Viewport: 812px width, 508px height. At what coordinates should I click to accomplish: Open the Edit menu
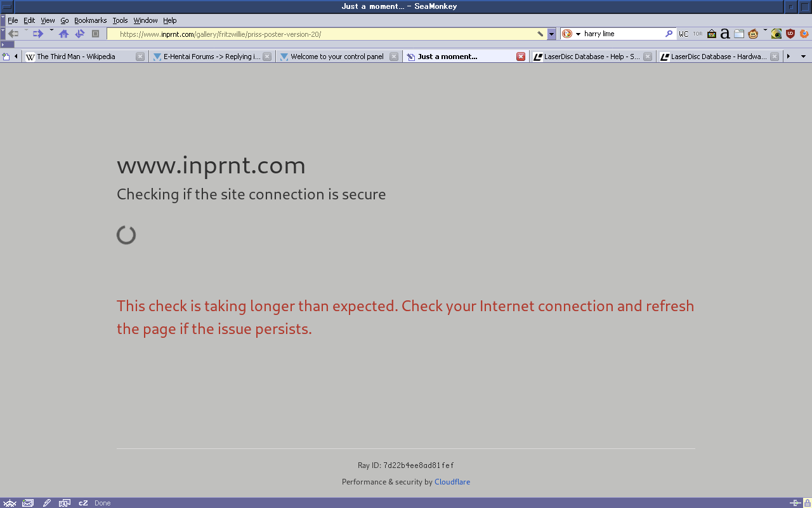coord(29,20)
